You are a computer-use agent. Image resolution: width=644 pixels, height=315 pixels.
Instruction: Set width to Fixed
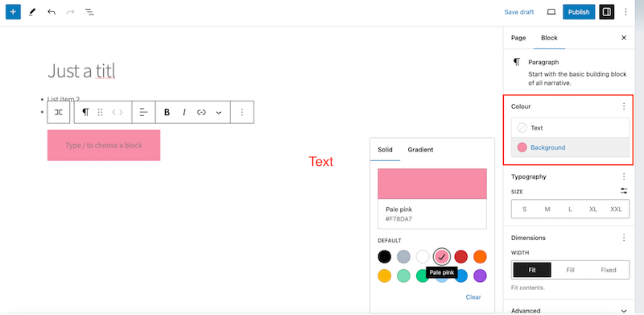click(x=609, y=270)
